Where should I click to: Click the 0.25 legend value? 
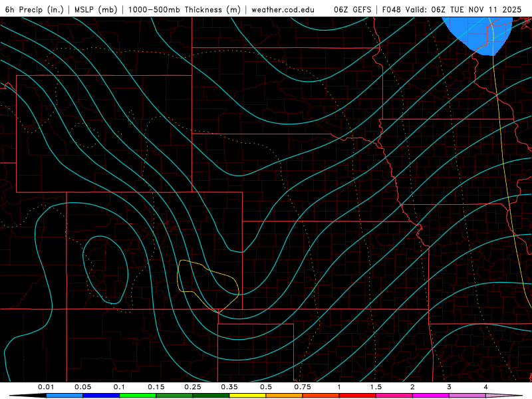pos(193,387)
